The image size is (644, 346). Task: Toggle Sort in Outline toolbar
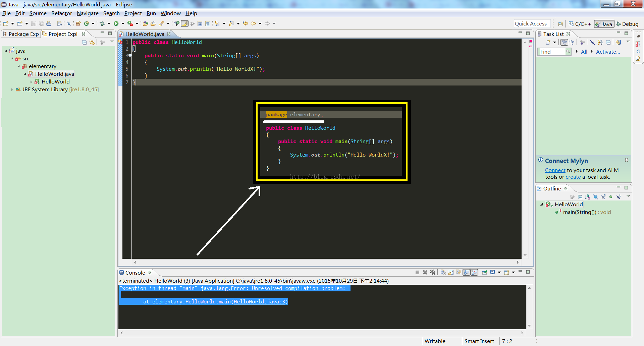pyautogui.click(x=587, y=197)
